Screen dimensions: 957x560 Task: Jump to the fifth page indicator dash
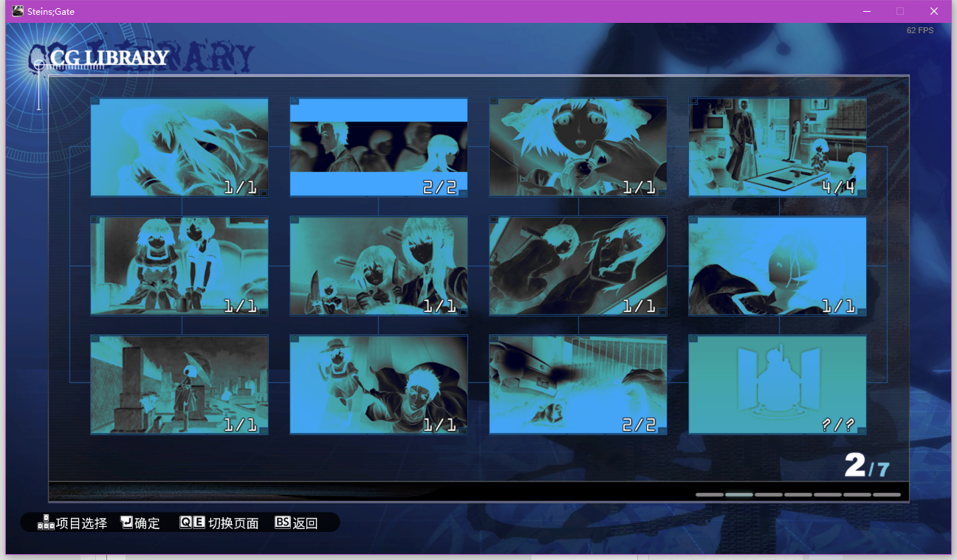tap(828, 494)
